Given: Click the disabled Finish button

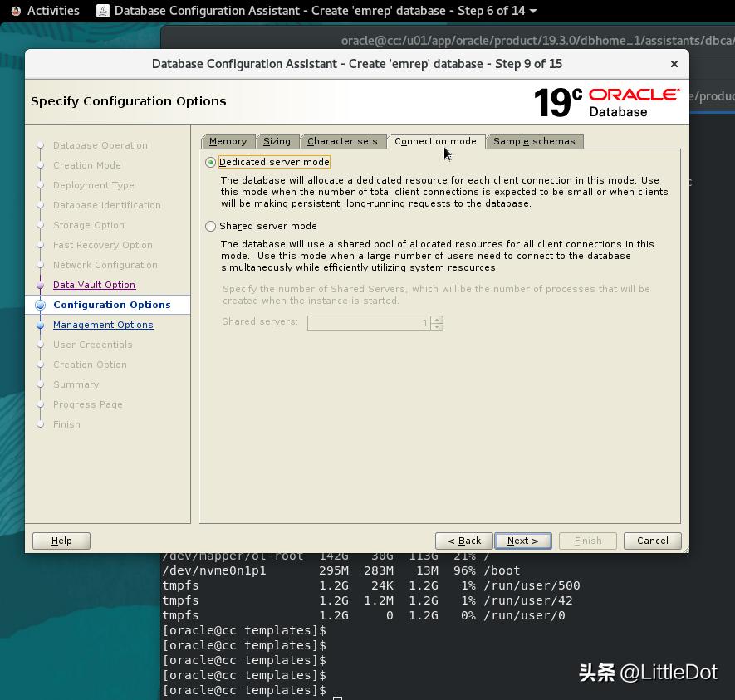Looking at the screenshot, I should pyautogui.click(x=588, y=541).
